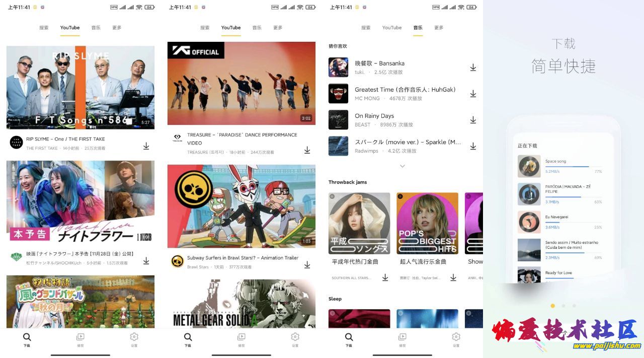The width and height of the screenshot is (644, 358).
Task: Download the 超人气流行乐金曲 playlist
Action: pyautogui.click(x=453, y=277)
